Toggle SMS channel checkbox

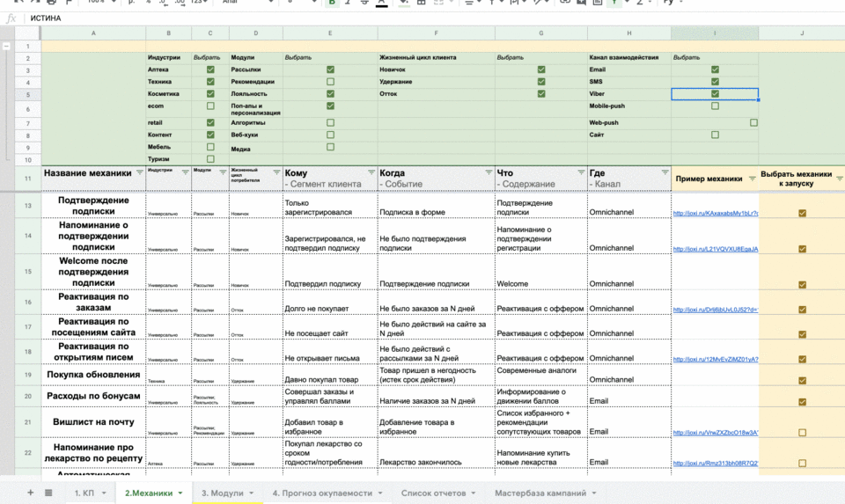[715, 82]
